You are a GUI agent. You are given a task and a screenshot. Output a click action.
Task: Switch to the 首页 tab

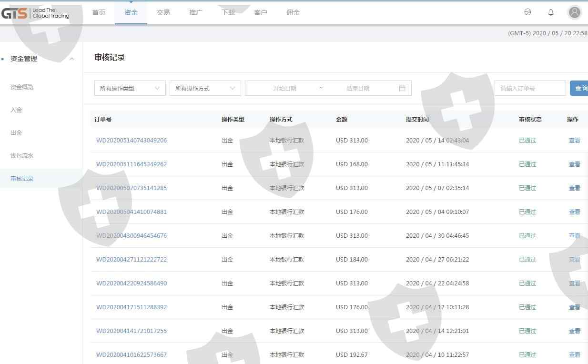click(99, 12)
